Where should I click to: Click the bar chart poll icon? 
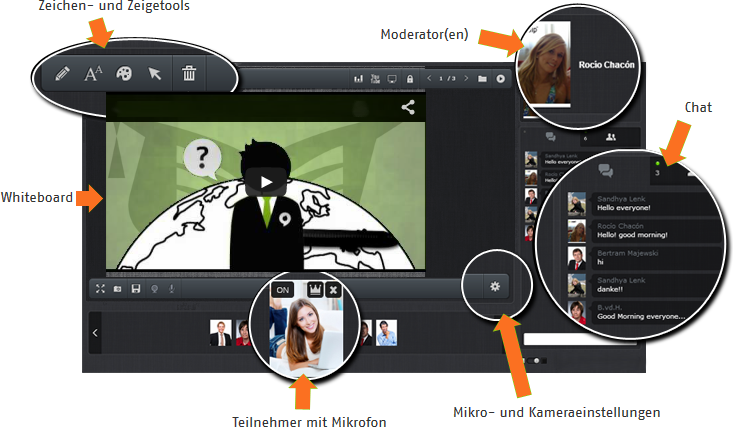(358, 78)
